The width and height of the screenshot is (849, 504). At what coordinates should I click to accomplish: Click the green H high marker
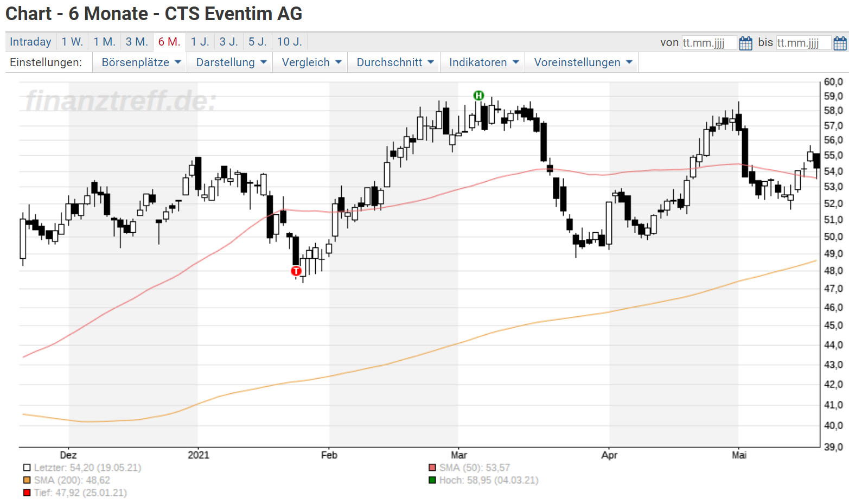pyautogui.click(x=478, y=95)
